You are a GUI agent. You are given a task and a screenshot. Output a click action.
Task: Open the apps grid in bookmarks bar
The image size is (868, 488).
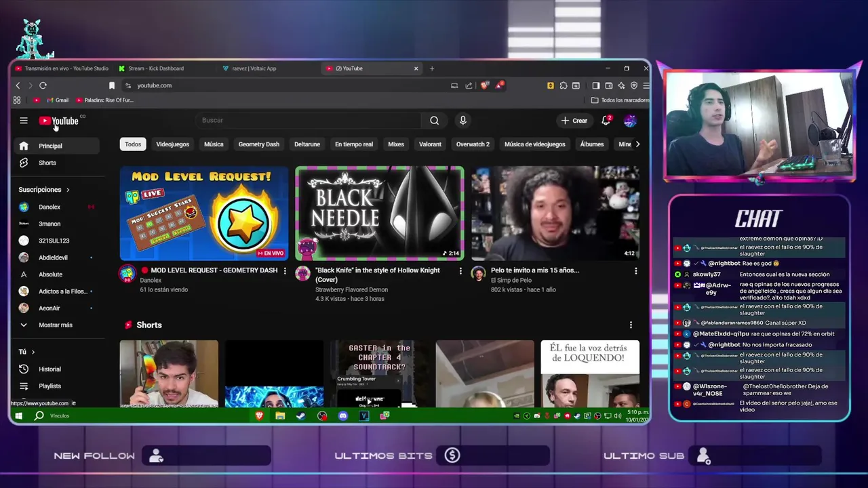[x=17, y=100]
